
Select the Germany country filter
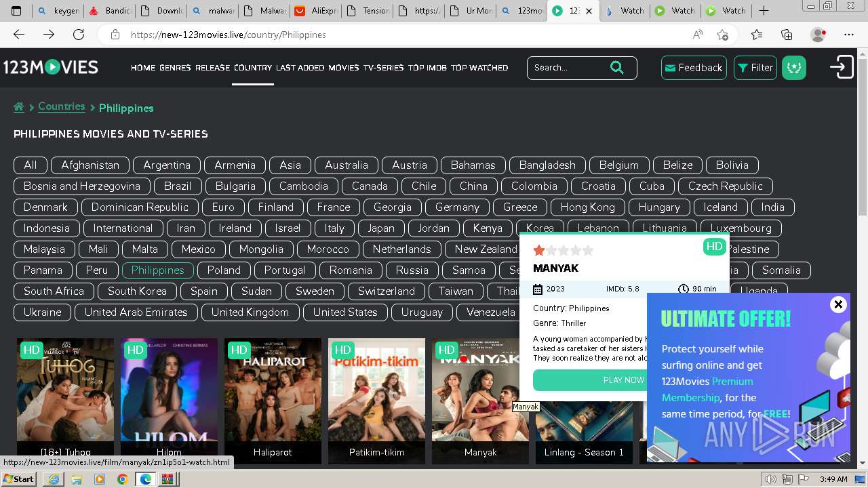pos(457,207)
